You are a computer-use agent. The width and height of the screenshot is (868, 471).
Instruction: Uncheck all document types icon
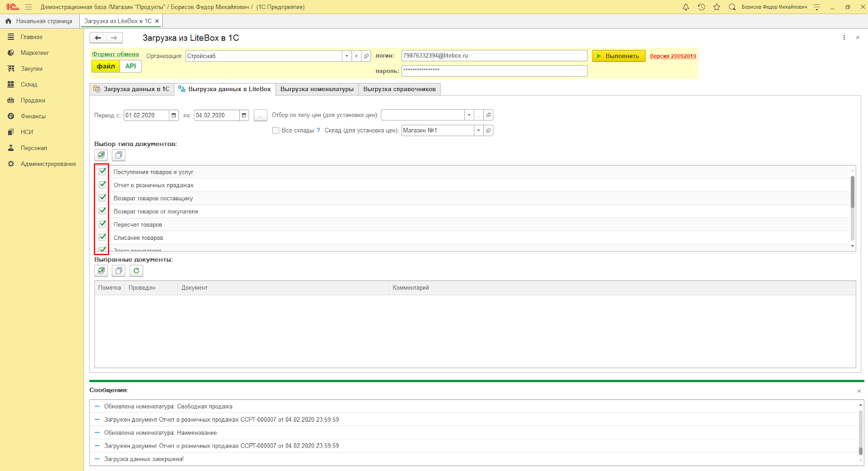[119, 155]
